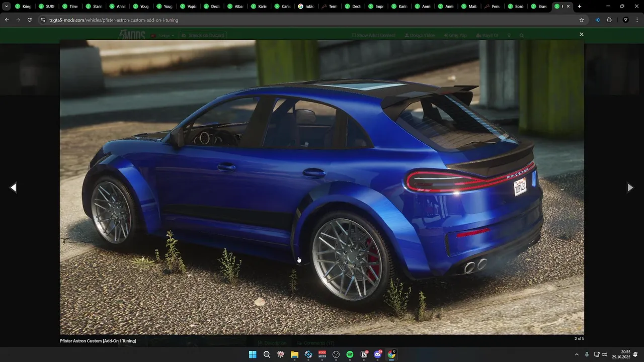Click the microphone icon in system tray
Viewport: 644px width, 362px height.
pos(587,354)
